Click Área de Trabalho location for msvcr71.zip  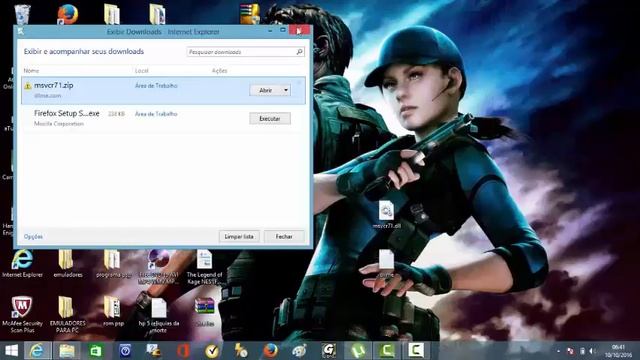point(156,86)
